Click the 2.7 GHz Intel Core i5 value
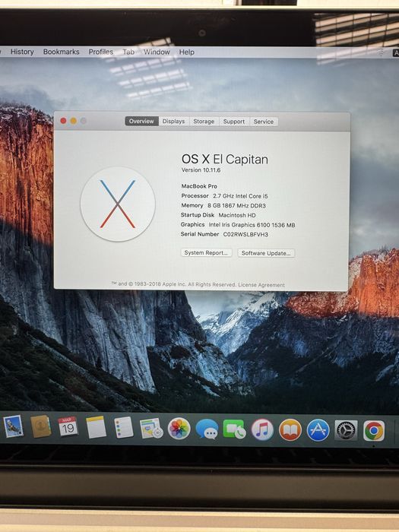This screenshot has height=532, width=399. click(x=240, y=196)
